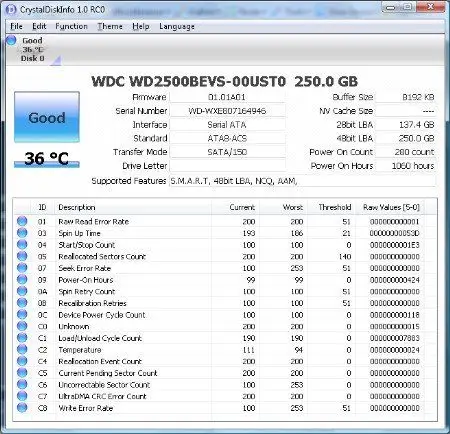Click the status orb for Device Power Cycle Count
The height and width of the screenshot is (434, 450).
(22, 314)
